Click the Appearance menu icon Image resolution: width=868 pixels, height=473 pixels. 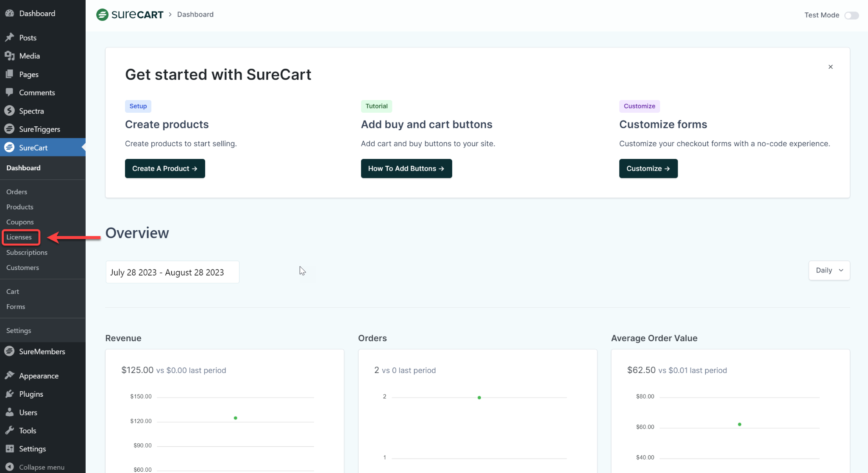(9, 375)
